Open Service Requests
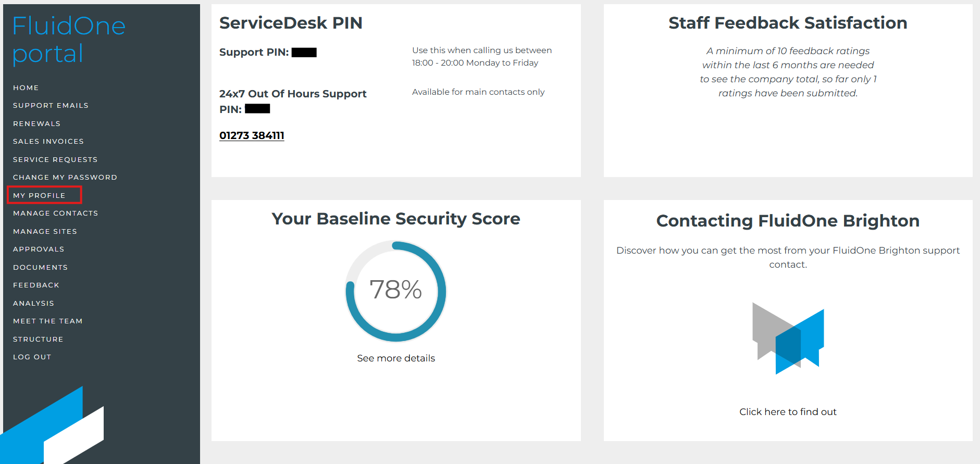 (x=55, y=159)
